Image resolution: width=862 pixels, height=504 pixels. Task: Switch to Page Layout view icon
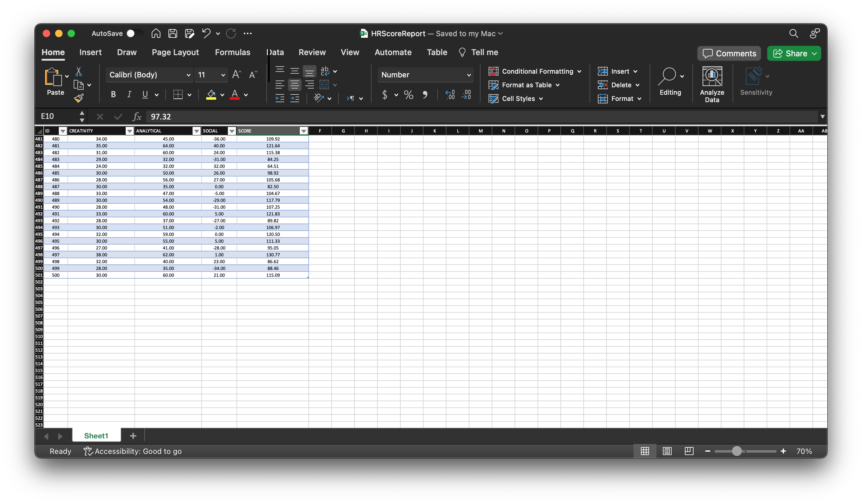pyautogui.click(x=667, y=451)
